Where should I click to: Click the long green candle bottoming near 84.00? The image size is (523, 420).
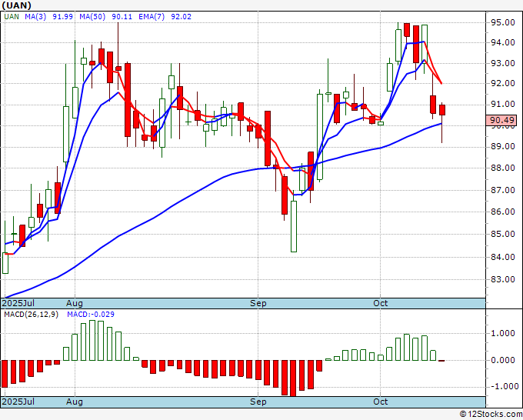pyautogui.click(x=294, y=226)
